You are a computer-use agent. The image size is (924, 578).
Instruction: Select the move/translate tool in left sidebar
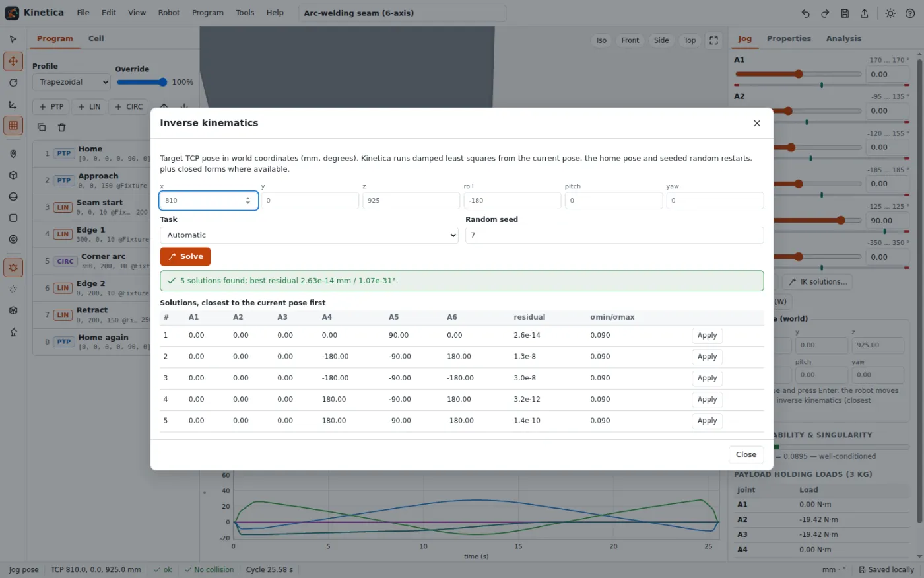click(x=13, y=61)
